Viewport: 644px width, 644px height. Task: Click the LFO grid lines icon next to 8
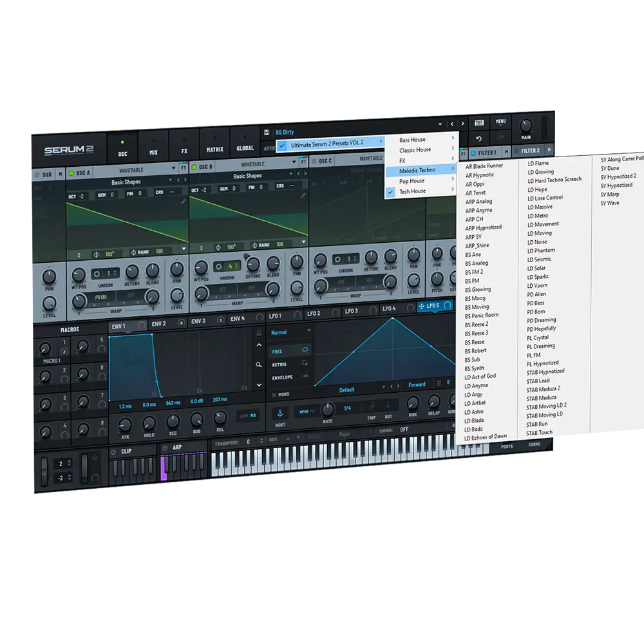coord(439,383)
